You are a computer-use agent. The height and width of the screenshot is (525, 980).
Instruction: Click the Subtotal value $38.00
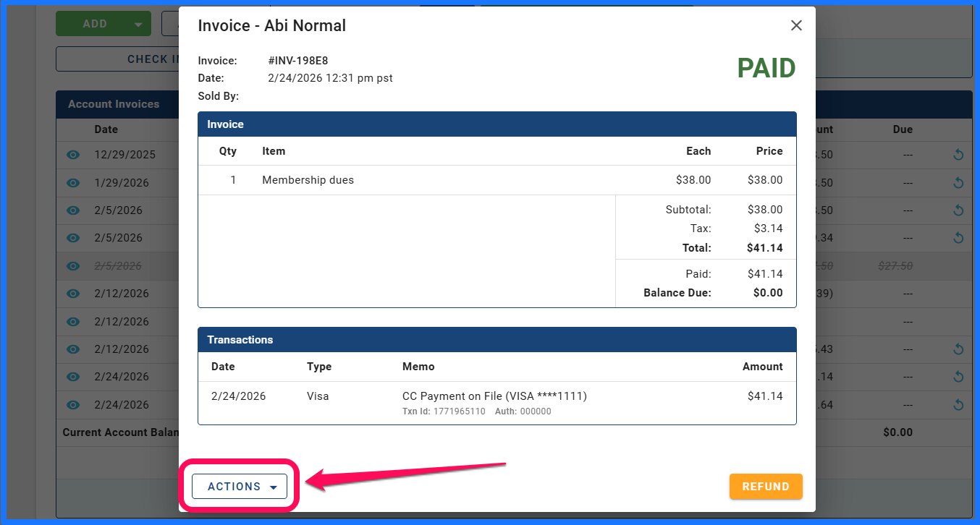[765, 210]
